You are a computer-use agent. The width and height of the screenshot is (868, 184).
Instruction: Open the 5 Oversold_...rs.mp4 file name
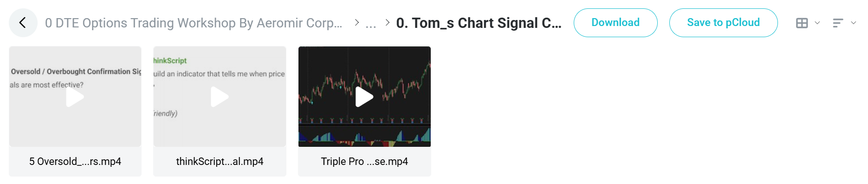(x=75, y=161)
